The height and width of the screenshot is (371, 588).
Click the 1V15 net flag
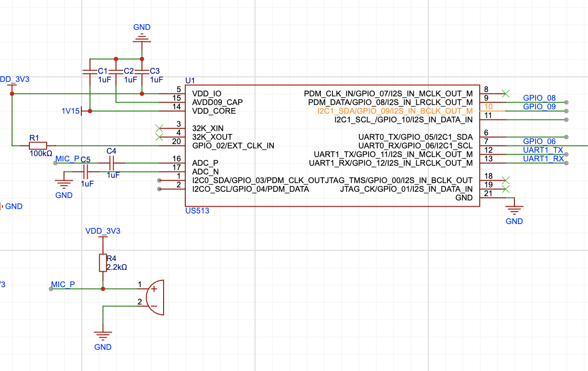pyautogui.click(x=70, y=111)
